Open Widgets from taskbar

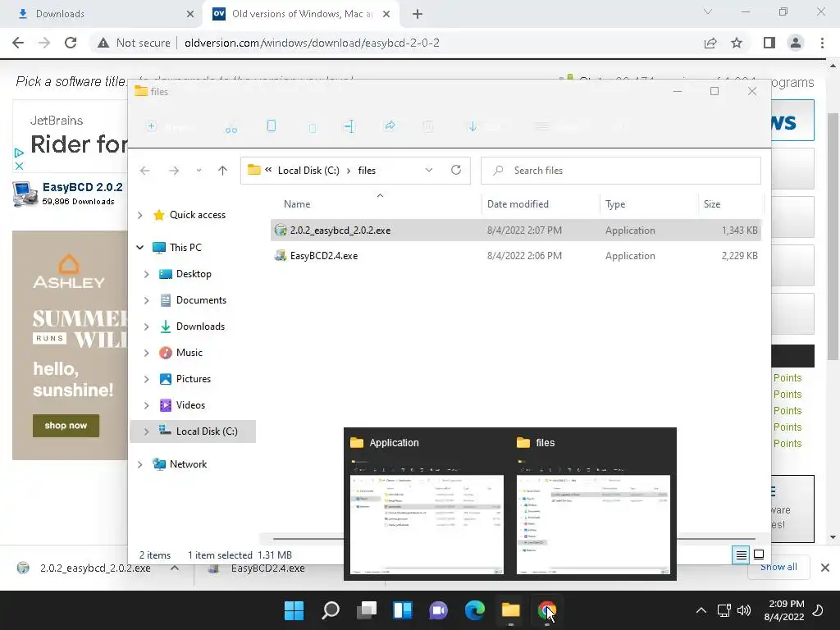(402, 610)
